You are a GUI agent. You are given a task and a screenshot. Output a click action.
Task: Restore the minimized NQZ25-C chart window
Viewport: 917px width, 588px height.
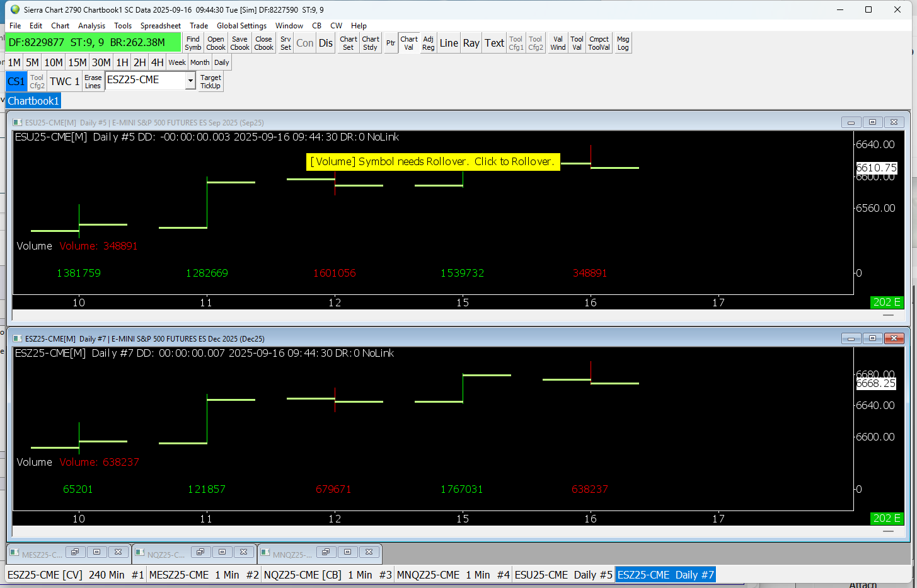(200, 552)
